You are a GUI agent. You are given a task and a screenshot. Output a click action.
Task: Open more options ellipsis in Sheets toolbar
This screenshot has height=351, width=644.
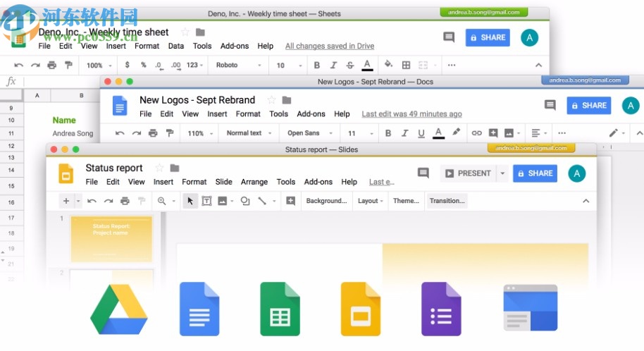click(452, 65)
